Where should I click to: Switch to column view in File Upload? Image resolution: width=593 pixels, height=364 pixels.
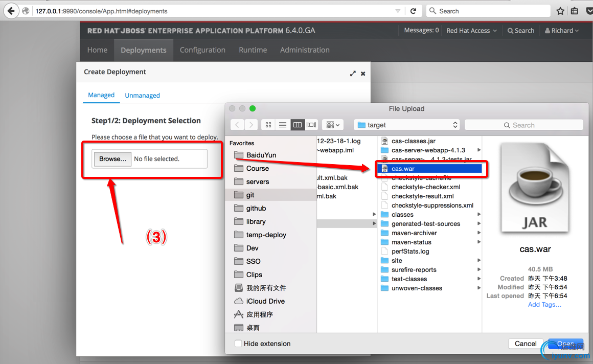pyautogui.click(x=297, y=125)
